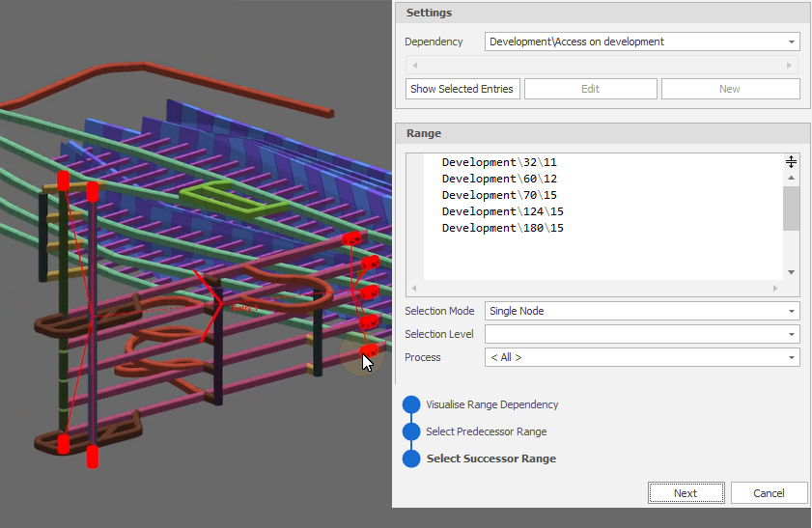812x528 pixels.
Task: Click the split icon above the Range list scrollbar
Action: [x=791, y=162]
